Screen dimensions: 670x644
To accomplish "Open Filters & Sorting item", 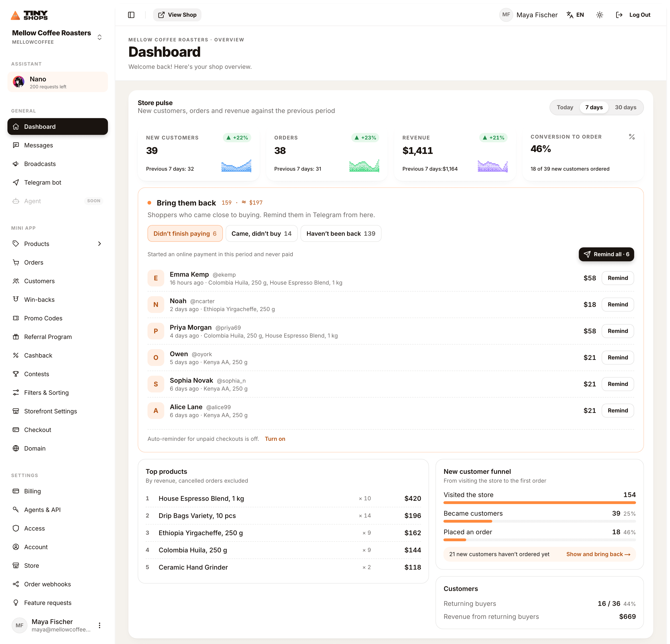I will click(x=57, y=392).
